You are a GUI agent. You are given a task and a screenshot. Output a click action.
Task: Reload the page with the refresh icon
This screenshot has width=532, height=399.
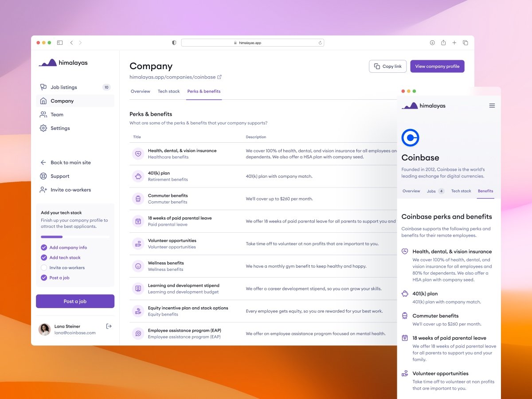(320, 43)
